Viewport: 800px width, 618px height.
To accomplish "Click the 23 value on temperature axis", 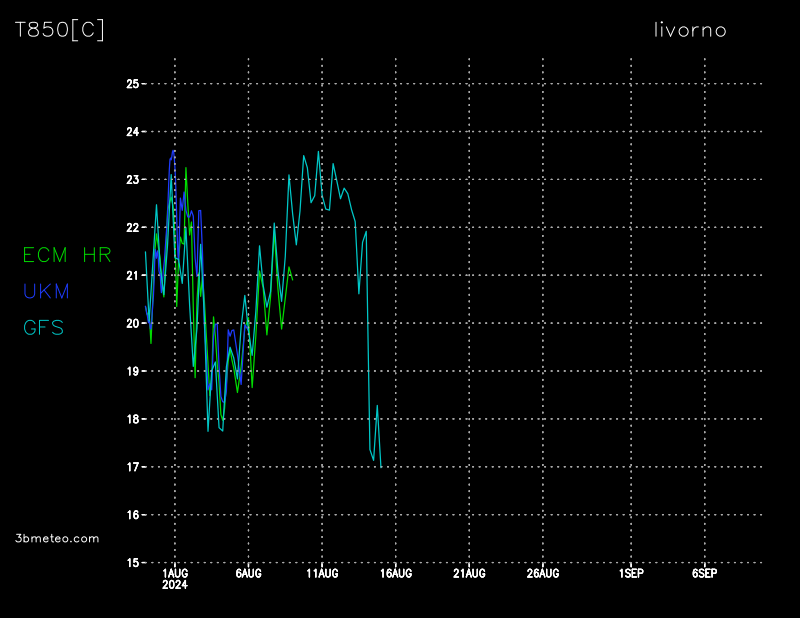I will point(132,180).
